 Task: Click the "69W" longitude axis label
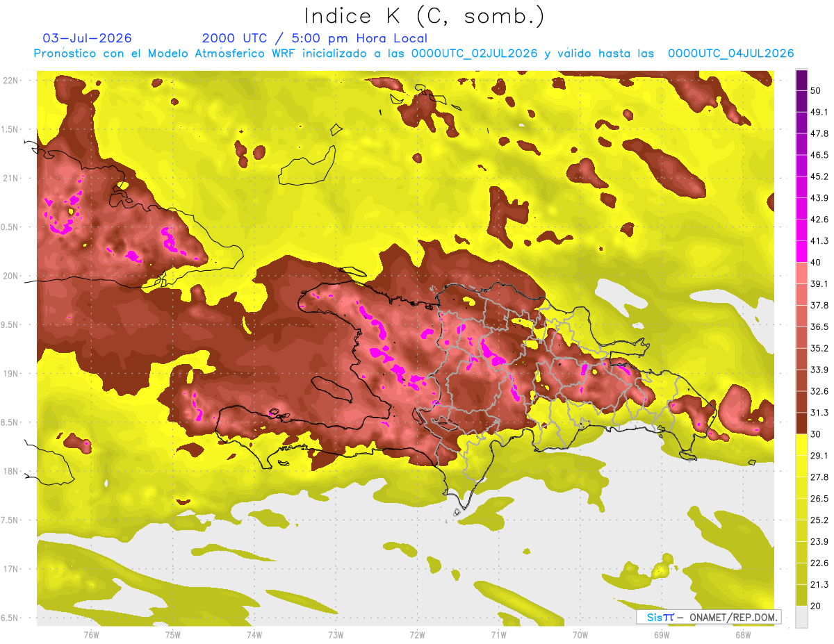click(x=661, y=634)
